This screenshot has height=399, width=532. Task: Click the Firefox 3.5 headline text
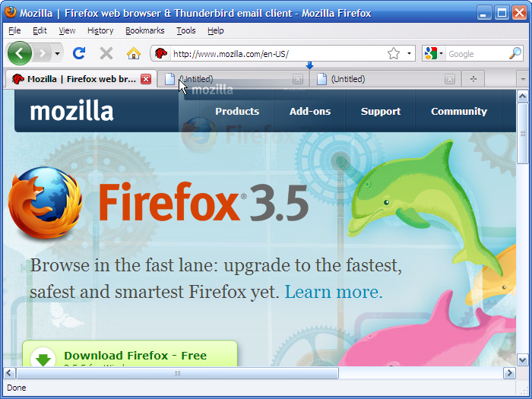[204, 203]
